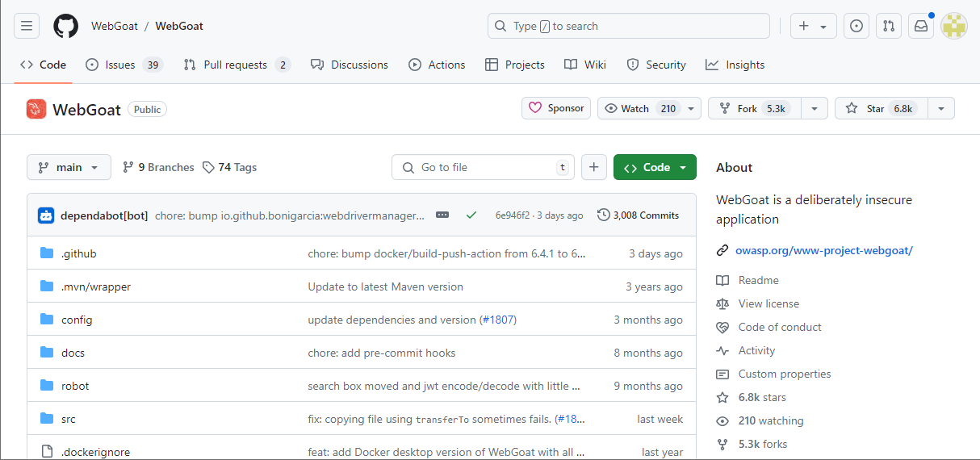Click the Custom properties note icon
The image size is (980, 460).
(722, 374)
